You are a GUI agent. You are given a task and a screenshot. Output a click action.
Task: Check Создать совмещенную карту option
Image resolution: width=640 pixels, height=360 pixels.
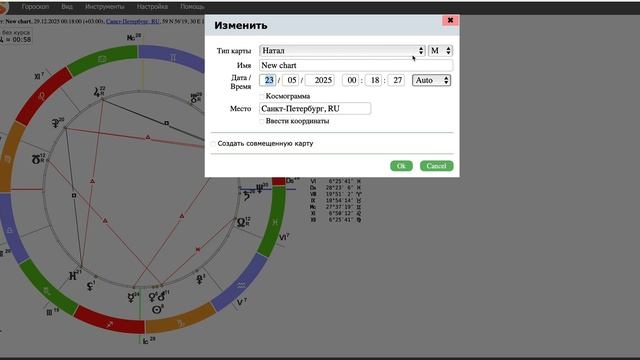coord(213,144)
